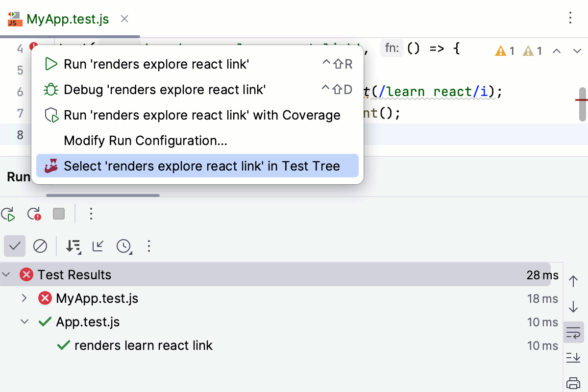Image resolution: width=588 pixels, height=392 pixels.
Task: Expand the MyApp.test.js test node
Action: coord(24,298)
